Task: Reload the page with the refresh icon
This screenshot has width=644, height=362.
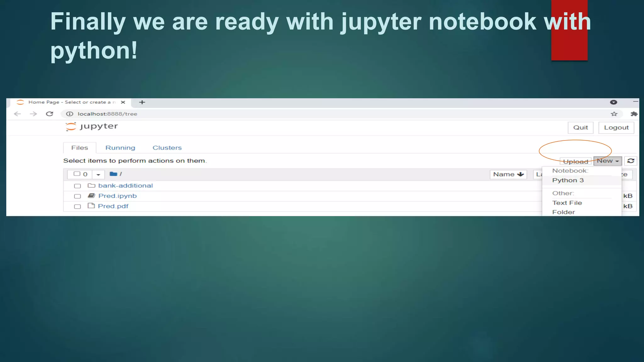Action: click(x=50, y=114)
